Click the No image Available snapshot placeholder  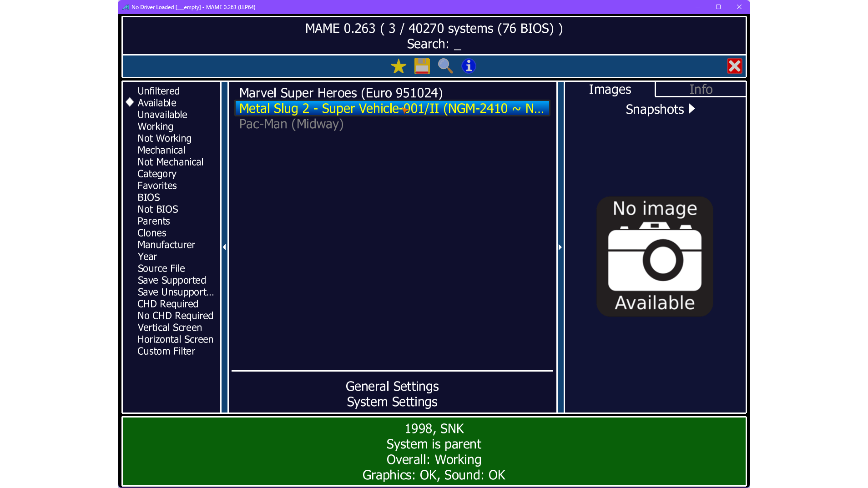click(655, 257)
